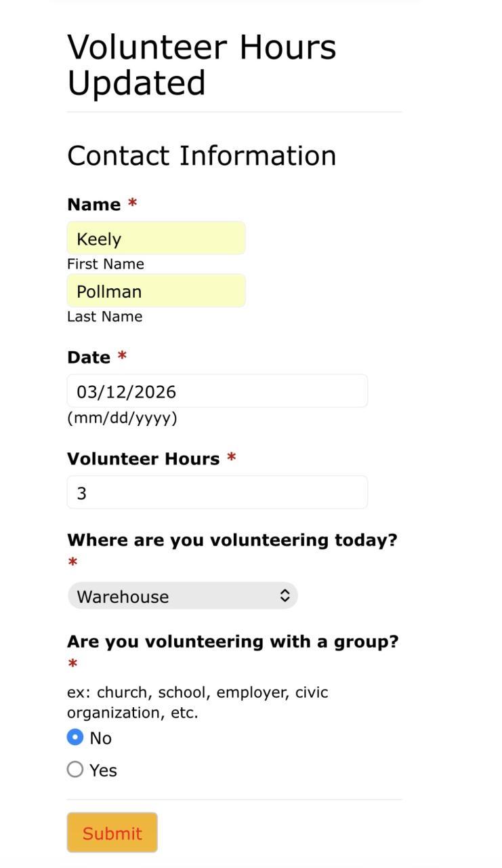Select the "No" radio button
502x868 pixels.
point(75,737)
